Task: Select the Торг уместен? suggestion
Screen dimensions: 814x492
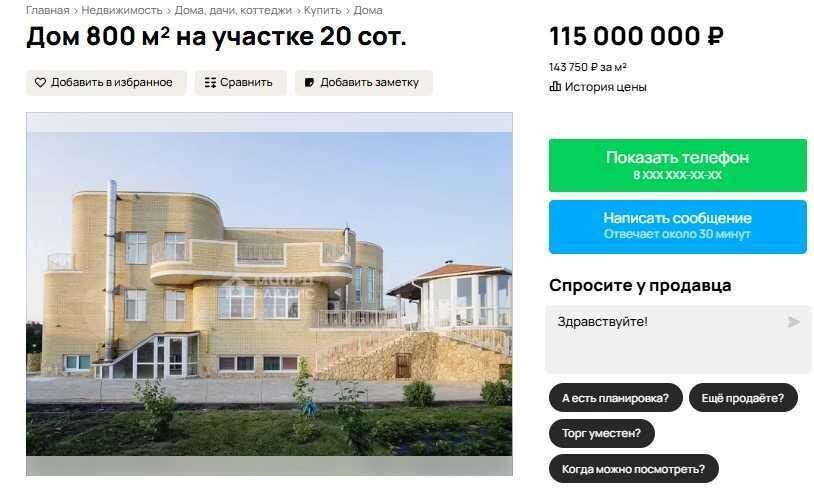Action: (602, 433)
